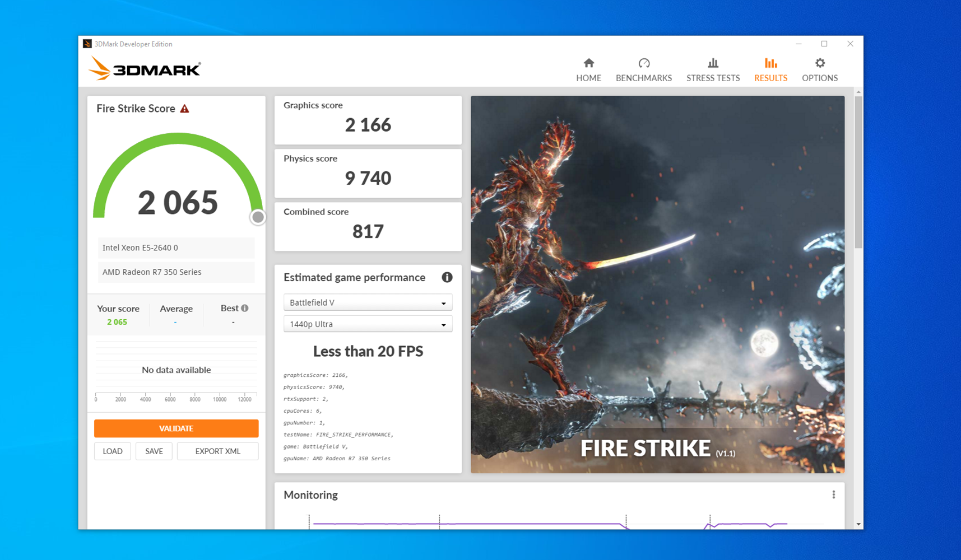Click the Physics score 9 740 value
The height and width of the screenshot is (560, 961).
click(x=368, y=178)
